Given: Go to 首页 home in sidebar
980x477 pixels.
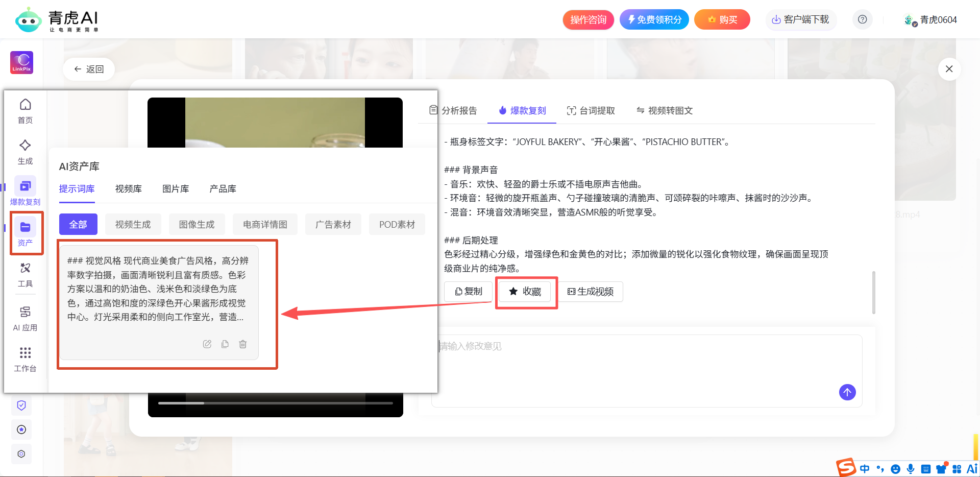Looking at the screenshot, I should tap(25, 111).
